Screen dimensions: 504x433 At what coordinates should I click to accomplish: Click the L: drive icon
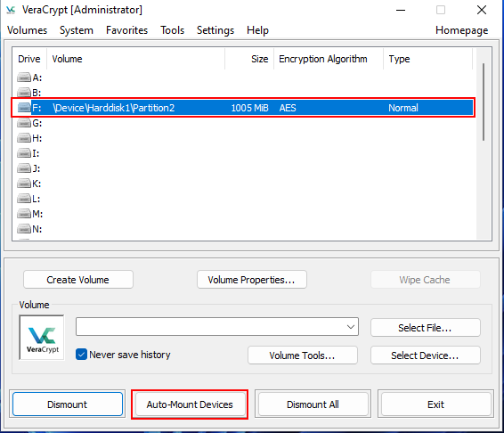point(24,199)
